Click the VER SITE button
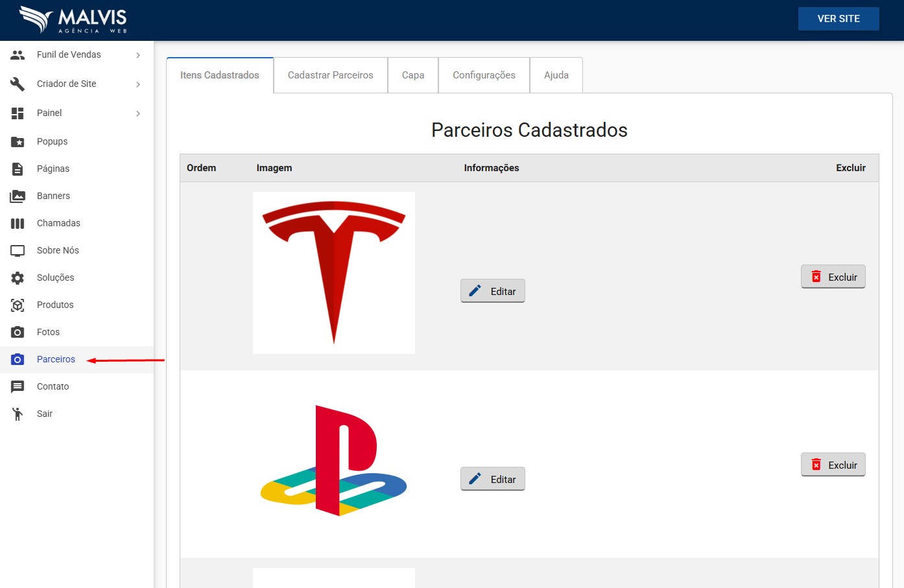The height and width of the screenshot is (588, 904). tap(839, 19)
